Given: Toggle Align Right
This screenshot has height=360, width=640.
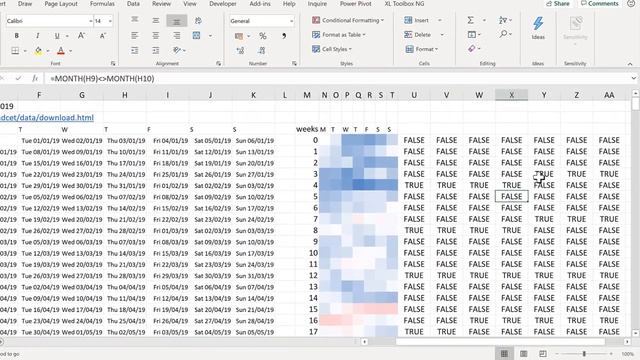Looking at the screenshot, I should pos(177,36).
